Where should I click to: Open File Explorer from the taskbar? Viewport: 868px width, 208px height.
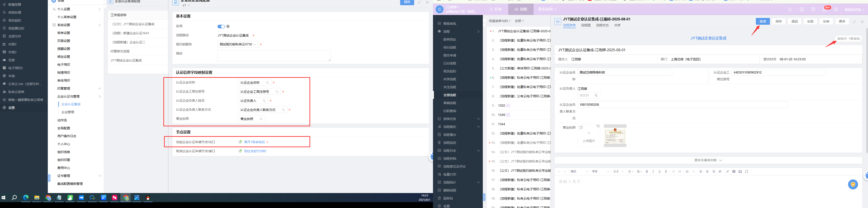(37, 198)
